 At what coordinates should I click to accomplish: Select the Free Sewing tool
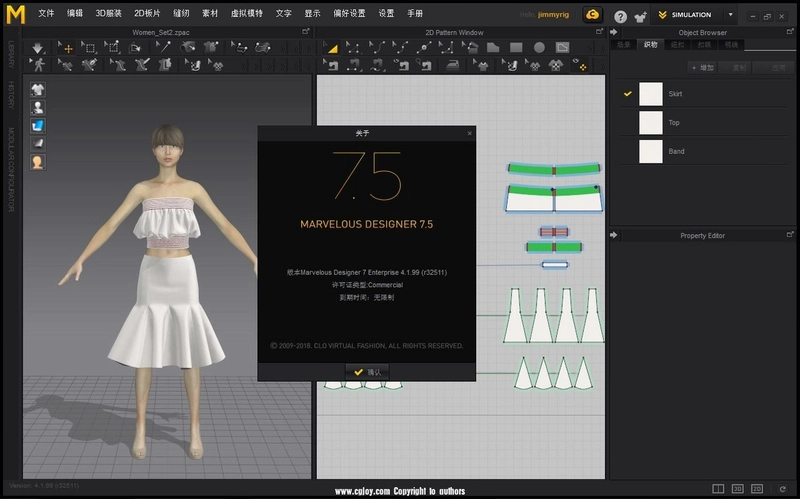[378, 65]
